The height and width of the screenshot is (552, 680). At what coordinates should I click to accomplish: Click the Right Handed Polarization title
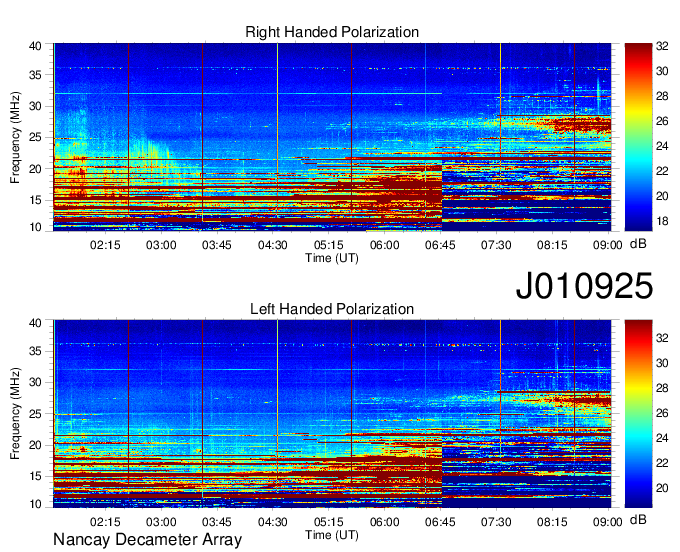(332, 32)
